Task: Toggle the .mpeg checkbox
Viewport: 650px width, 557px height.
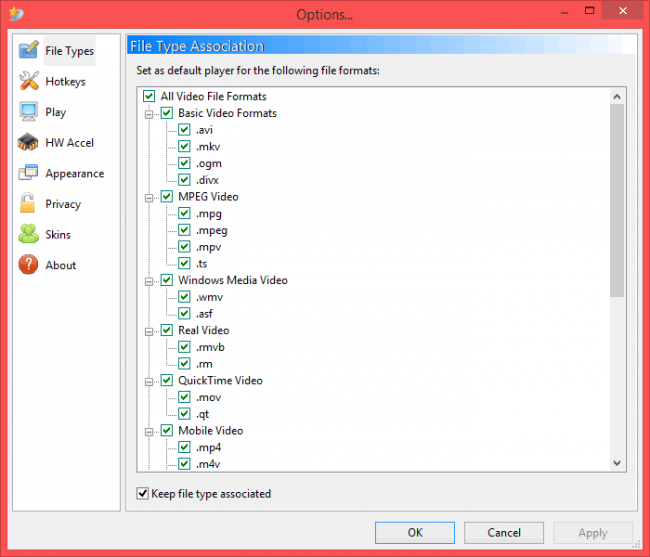Action: click(x=184, y=230)
